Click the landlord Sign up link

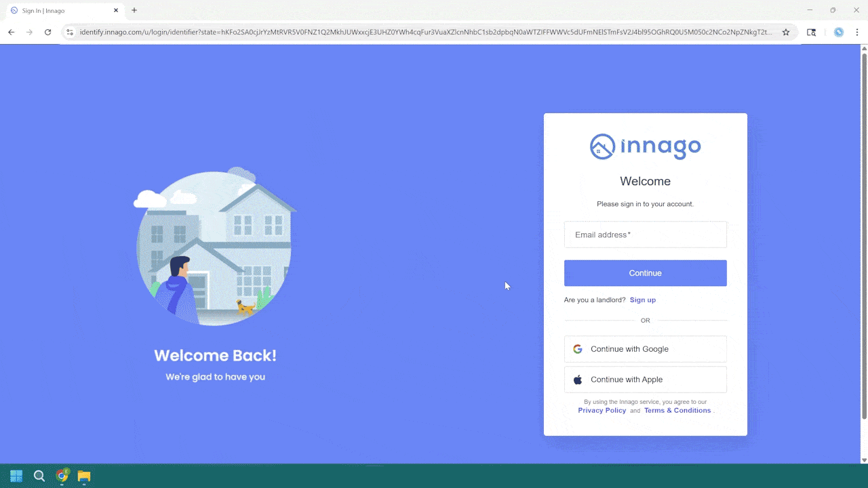[x=642, y=300]
